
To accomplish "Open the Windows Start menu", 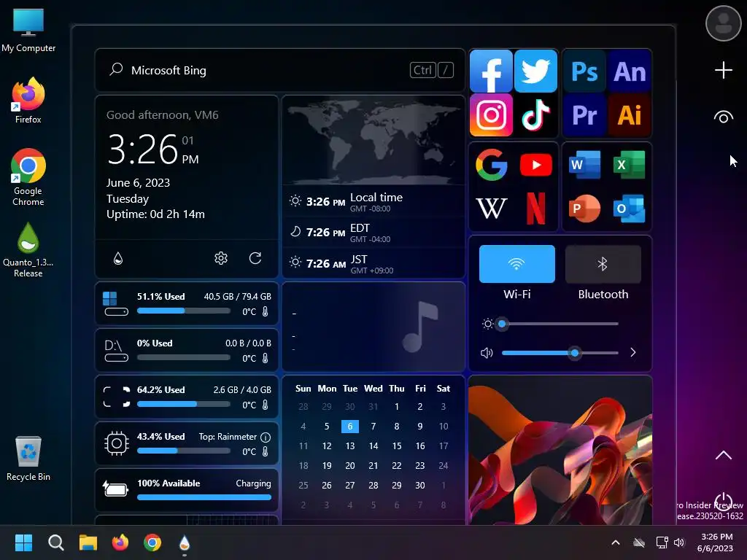I will [x=23, y=542].
